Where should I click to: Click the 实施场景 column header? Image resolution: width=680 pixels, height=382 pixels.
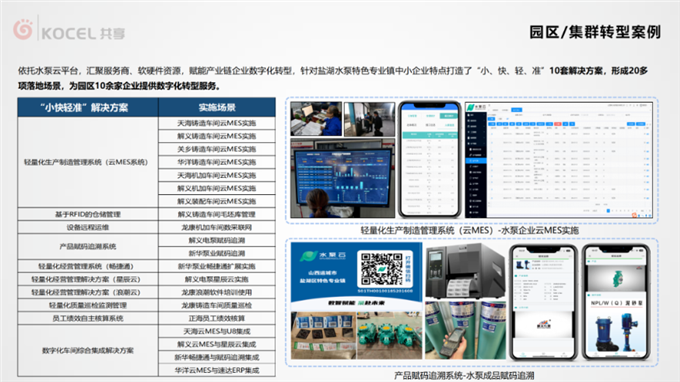click(217, 108)
